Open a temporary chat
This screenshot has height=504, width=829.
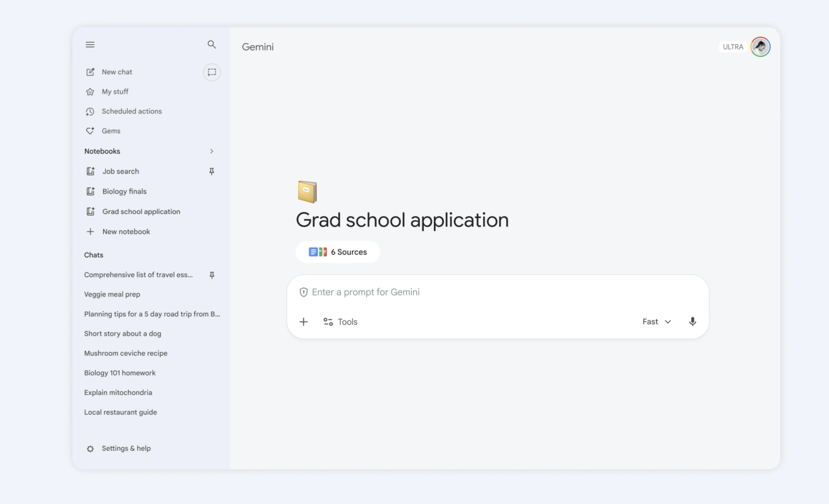point(212,72)
